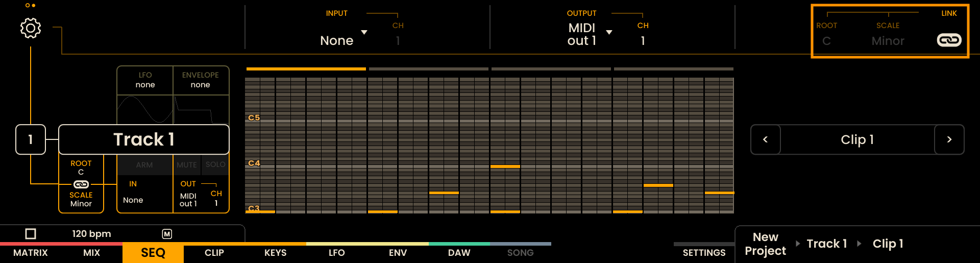980x263 pixels.
Task: Click Track 1 in the breadcrumb
Action: click(827, 244)
